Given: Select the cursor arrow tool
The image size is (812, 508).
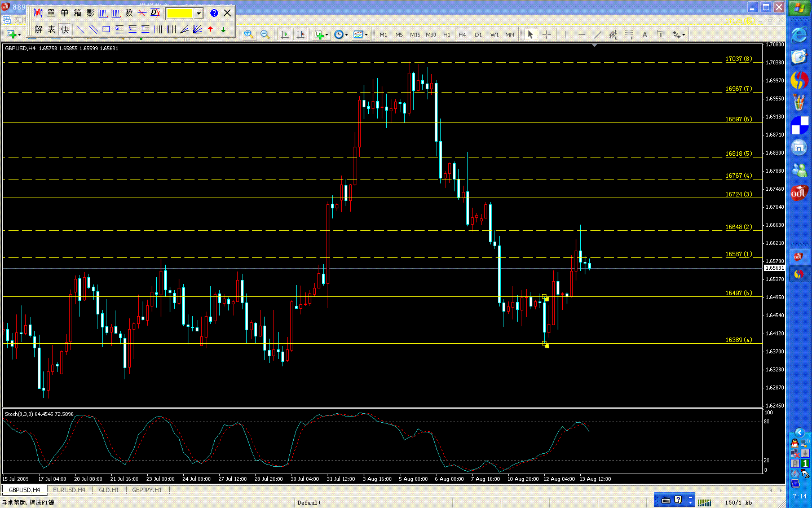Looking at the screenshot, I should pyautogui.click(x=530, y=35).
